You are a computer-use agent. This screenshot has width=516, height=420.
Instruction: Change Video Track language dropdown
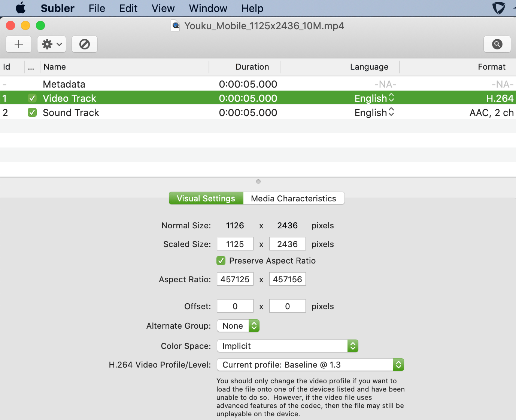tap(374, 98)
